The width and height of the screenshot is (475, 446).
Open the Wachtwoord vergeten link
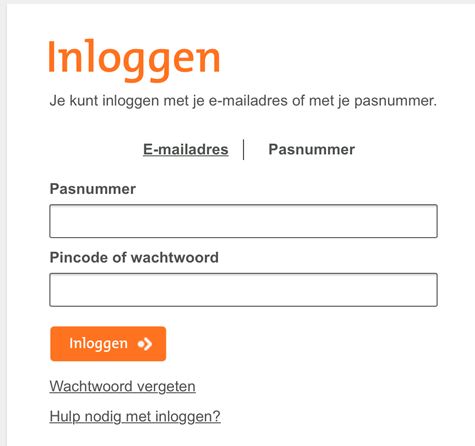click(122, 387)
